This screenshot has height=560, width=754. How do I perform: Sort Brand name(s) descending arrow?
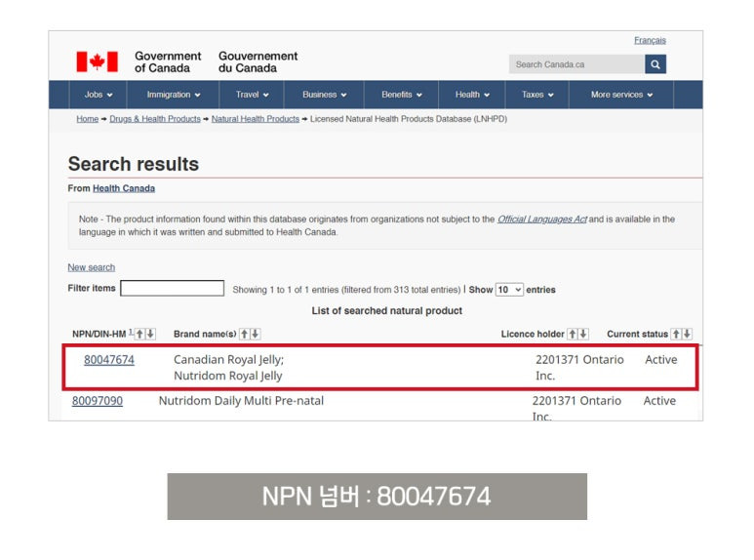point(256,334)
